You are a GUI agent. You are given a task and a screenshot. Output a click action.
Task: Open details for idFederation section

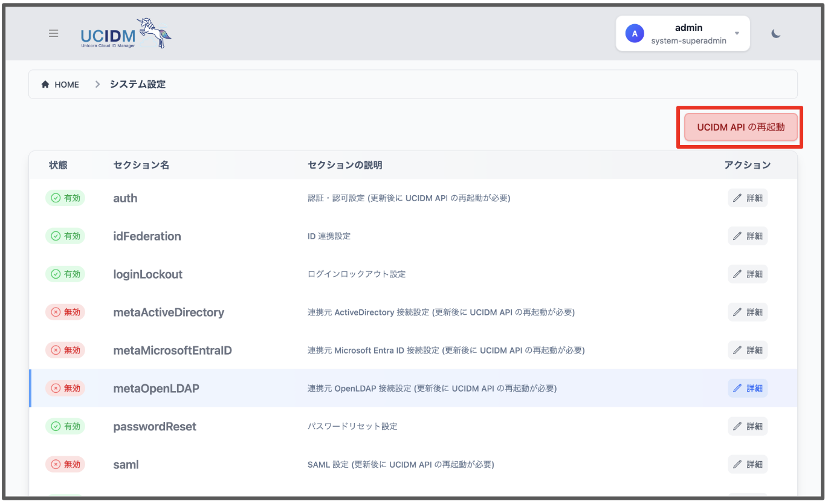pos(748,236)
